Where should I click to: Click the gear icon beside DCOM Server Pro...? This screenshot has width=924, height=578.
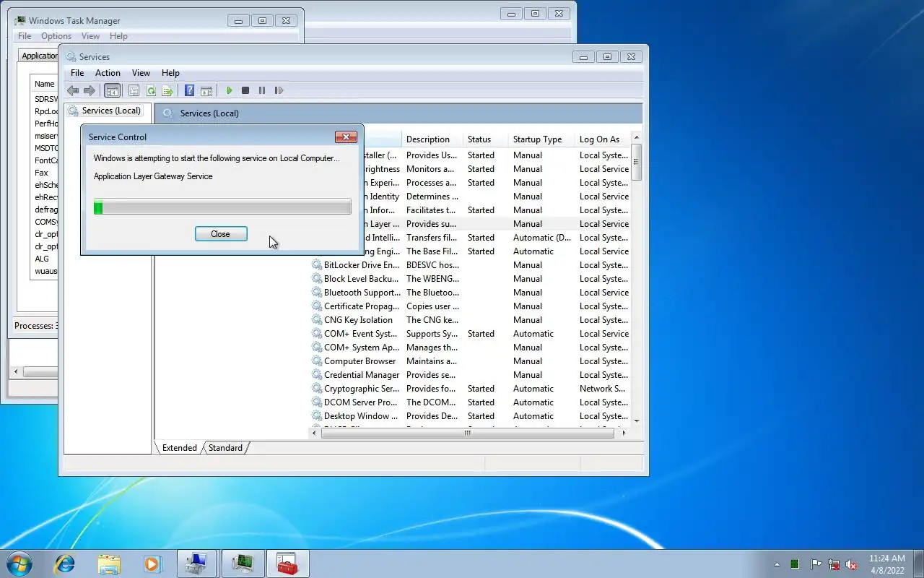click(317, 402)
